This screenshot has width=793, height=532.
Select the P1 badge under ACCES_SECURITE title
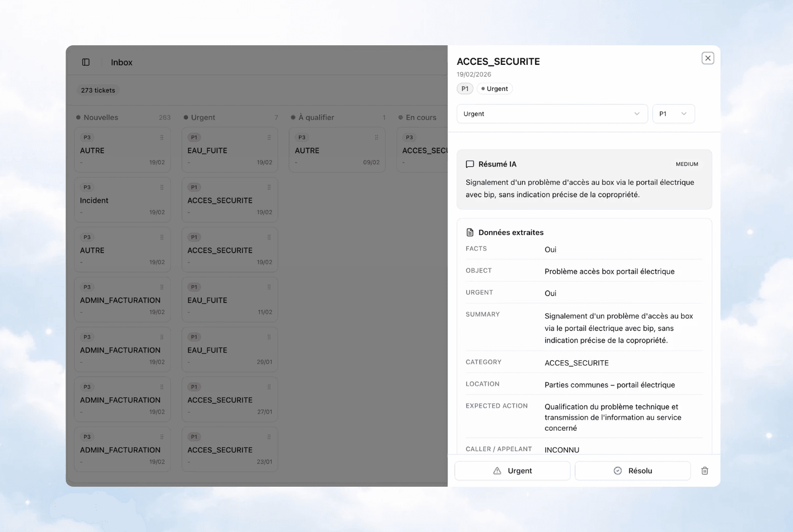465,88
